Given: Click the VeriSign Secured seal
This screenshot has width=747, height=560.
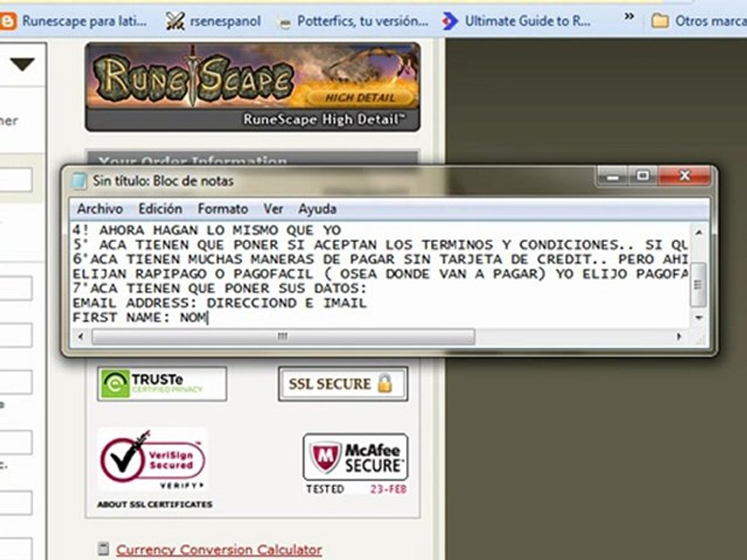Looking at the screenshot, I should coord(153,460).
